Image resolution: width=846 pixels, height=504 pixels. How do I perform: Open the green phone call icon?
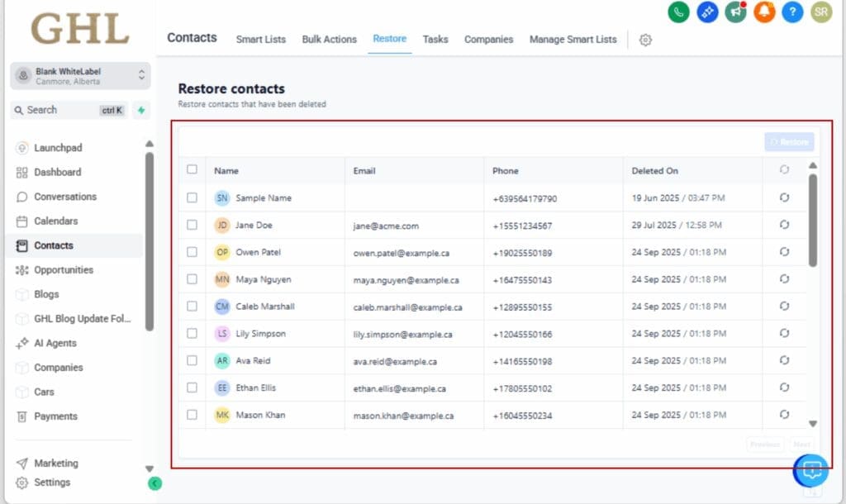point(677,13)
